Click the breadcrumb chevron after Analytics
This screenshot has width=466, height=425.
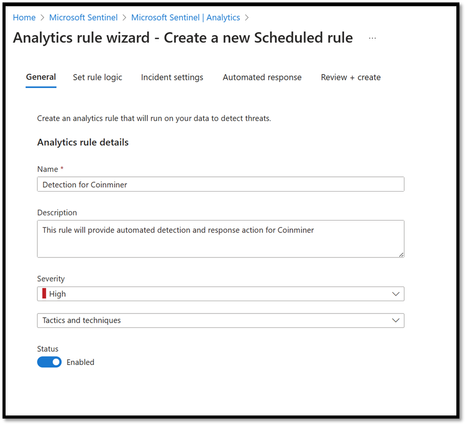[247, 18]
